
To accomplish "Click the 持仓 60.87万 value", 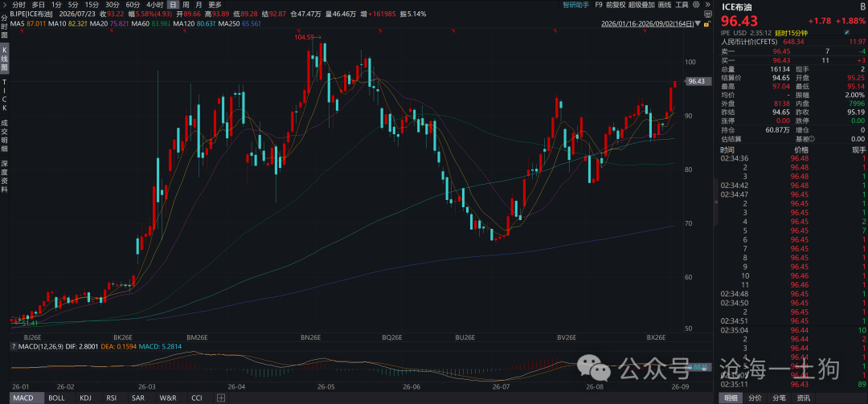I will pyautogui.click(x=778, y=129).
